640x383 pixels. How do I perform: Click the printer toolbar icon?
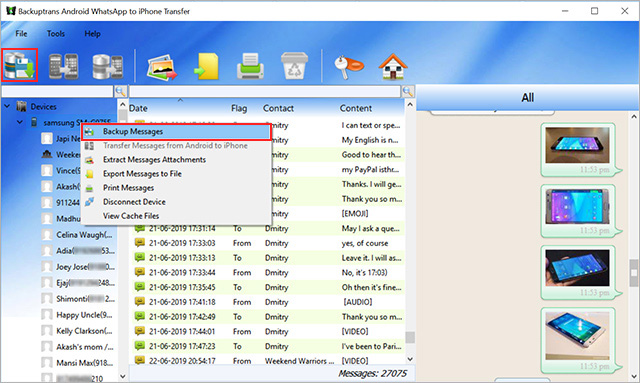250,66
